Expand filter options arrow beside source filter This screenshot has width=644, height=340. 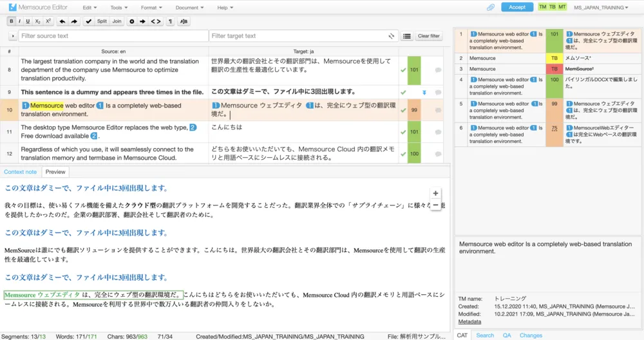[x=12, y=36]
